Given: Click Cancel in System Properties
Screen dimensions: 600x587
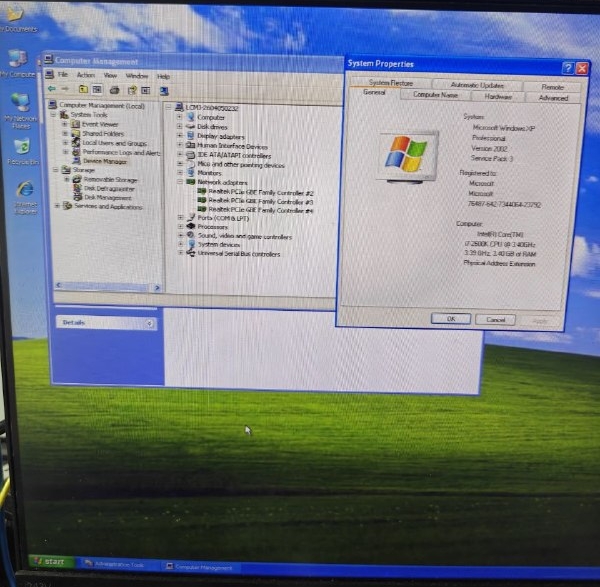Looking at the screenshot, I should (x=495, y=320).
